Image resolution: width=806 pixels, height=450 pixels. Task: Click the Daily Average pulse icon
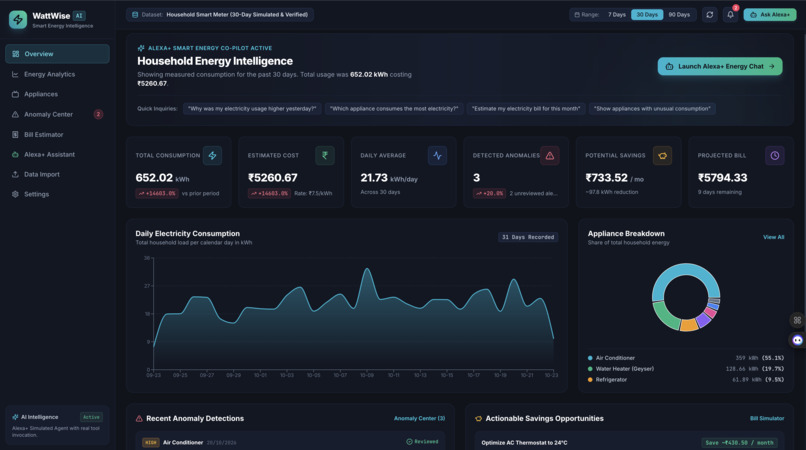[x=437, y=155]
